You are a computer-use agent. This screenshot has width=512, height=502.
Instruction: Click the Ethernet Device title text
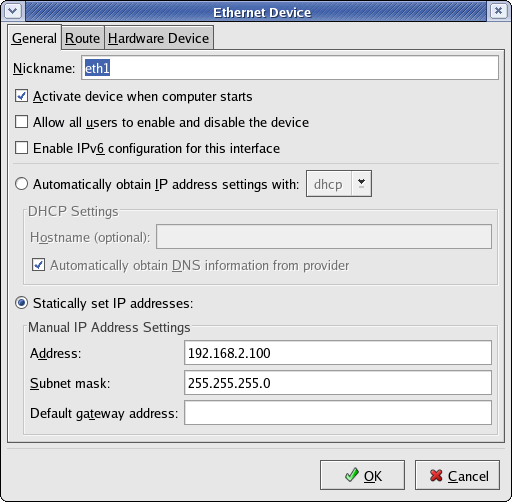click(262, 12)
